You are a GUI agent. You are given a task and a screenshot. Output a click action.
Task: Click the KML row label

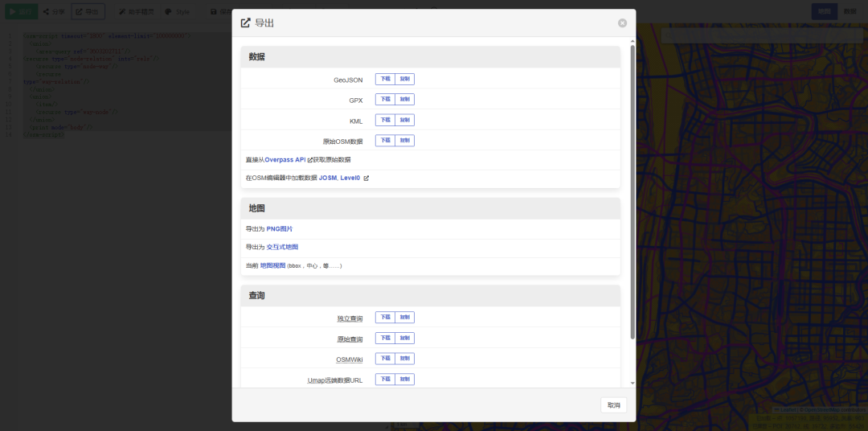pyautogui.click(x=357, y=121)
